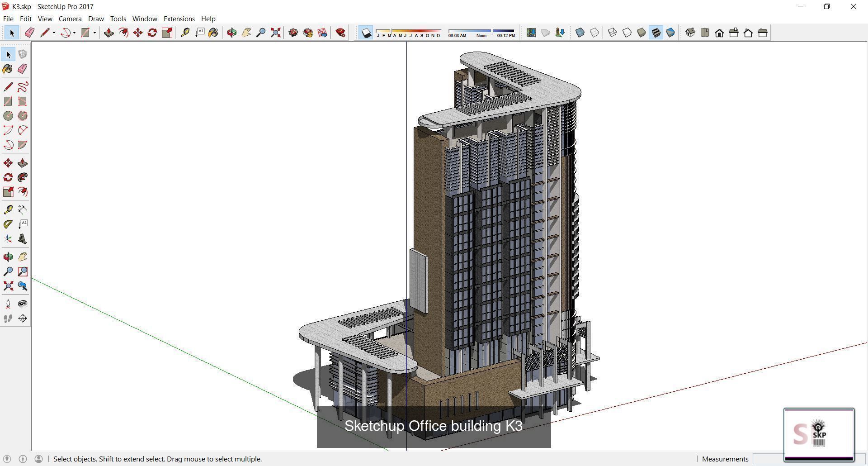868x466 pixels.
Task: Open the View menu
Action: point(45,19)
